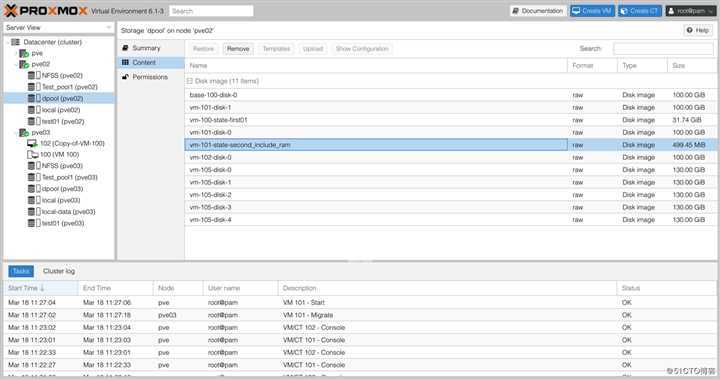Viewport: 720px width, 379px height.
Task: Open the Help button
Action: pos(698,30)
